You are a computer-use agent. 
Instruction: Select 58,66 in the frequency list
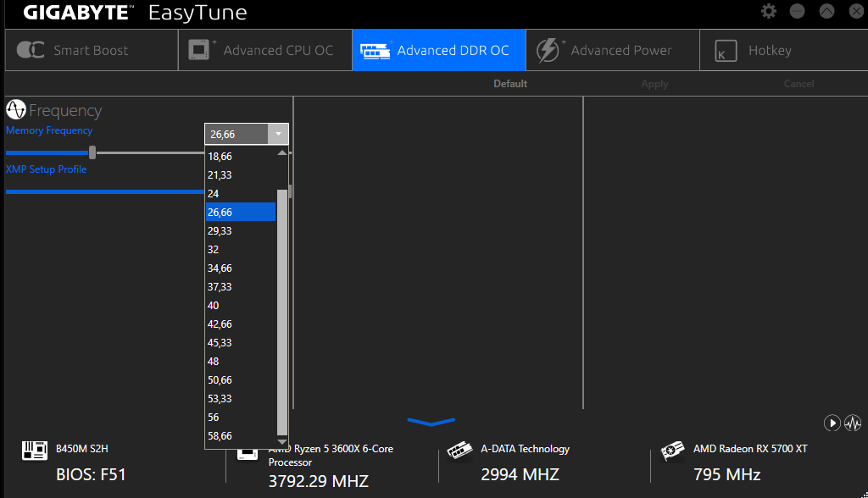tap(241, 436)
